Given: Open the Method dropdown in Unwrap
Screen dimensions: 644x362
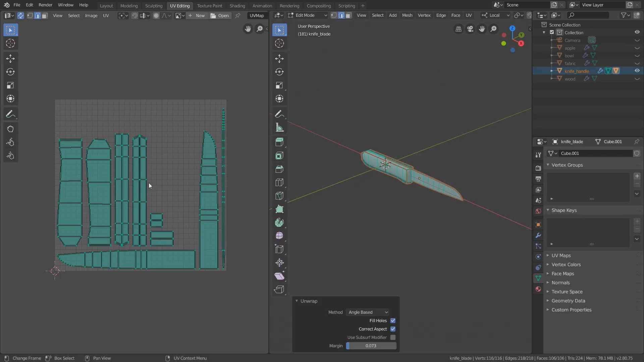Looking at the screenshot, I should click(x=368, y=312).
